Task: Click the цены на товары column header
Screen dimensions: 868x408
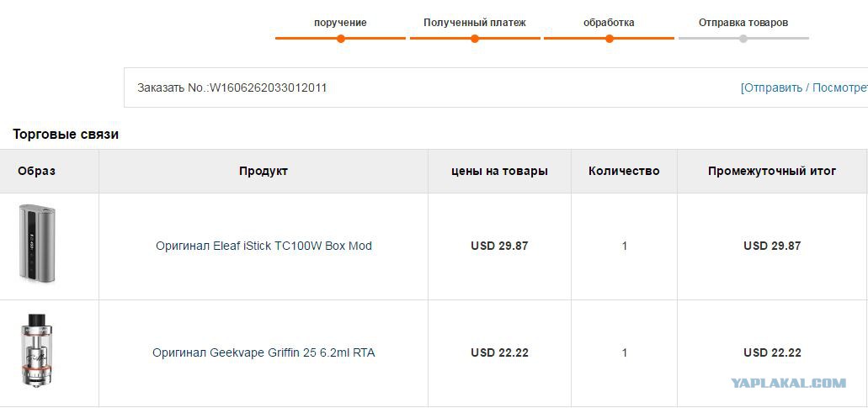Action: (499, 172)
